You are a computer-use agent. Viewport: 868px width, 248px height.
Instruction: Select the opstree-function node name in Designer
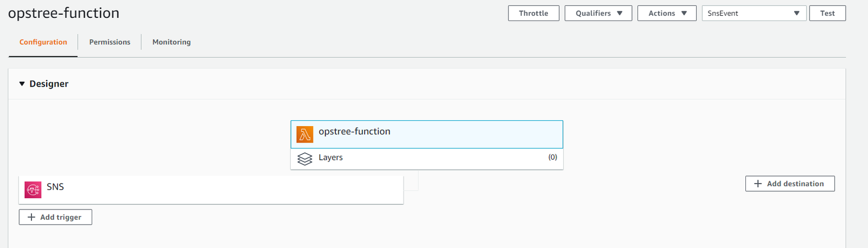[x=354, y=132]
